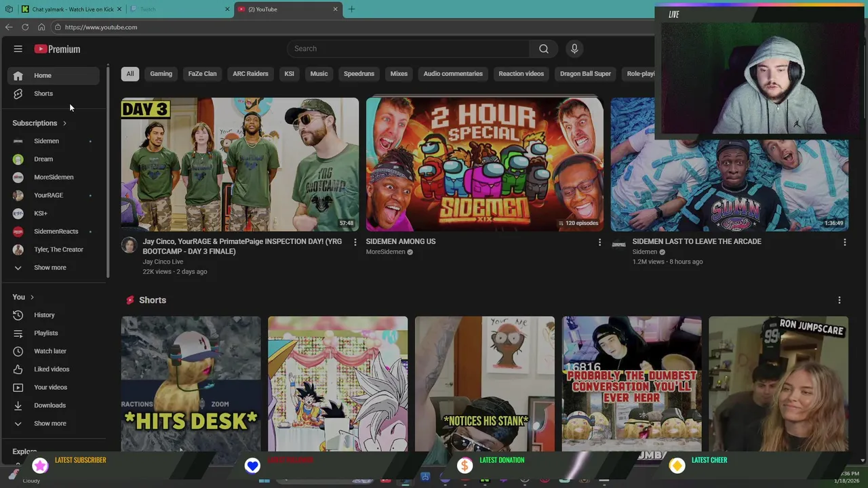This screenshot has height=488, width=868.
Task: Open options menu for Shorts shelf
Action: tap(839, 300)
